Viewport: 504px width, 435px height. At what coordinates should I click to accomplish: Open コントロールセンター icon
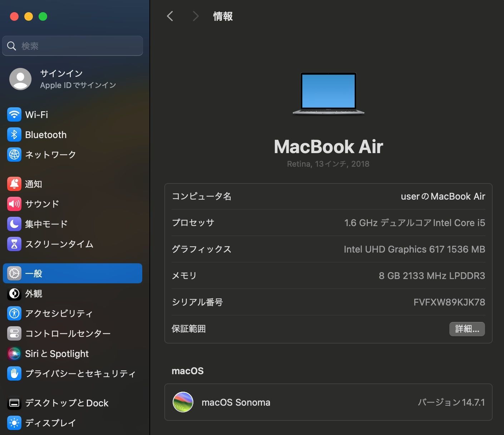tap(14, 334)
